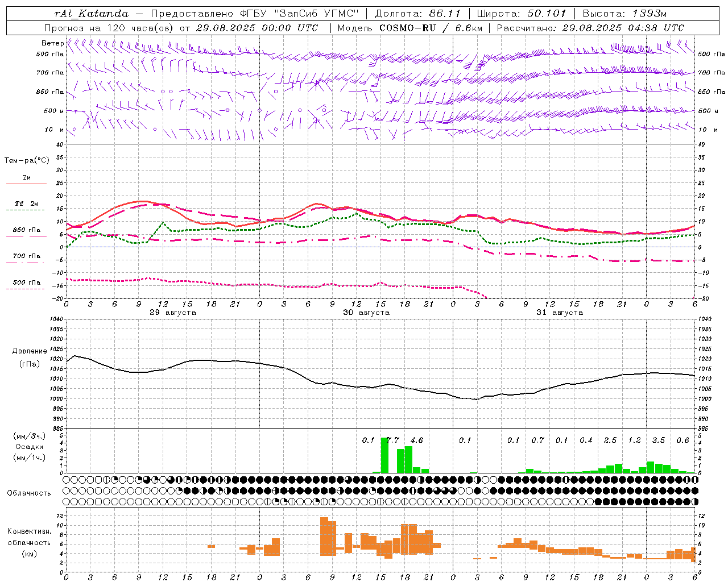728x582 pixels.
Task: Click the ФГБУ "ЗапСиб УГМС" provider text
Action: click(300, 14)
